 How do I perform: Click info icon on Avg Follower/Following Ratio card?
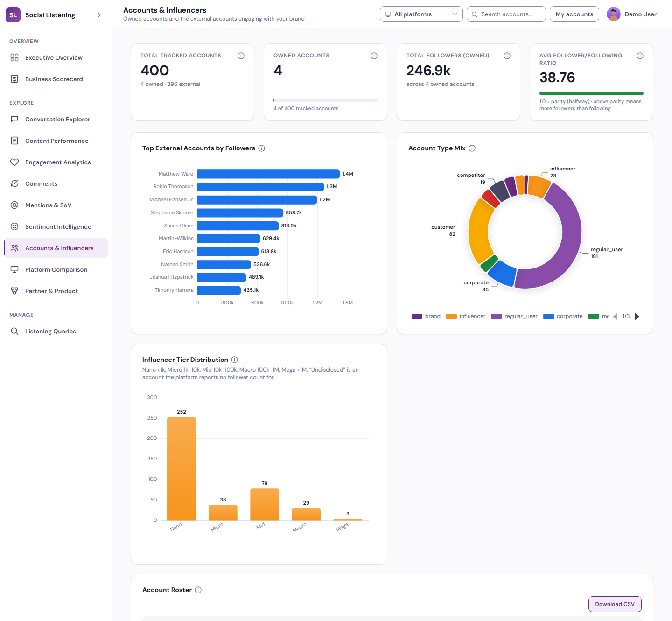click(640, 56)
